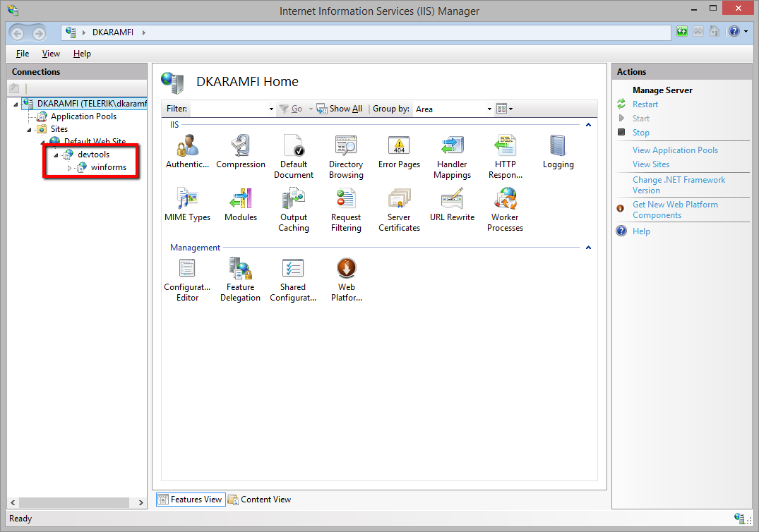Click the Restart server action
Viewport: 759px width, 532px height.
[x=645, y=104]
